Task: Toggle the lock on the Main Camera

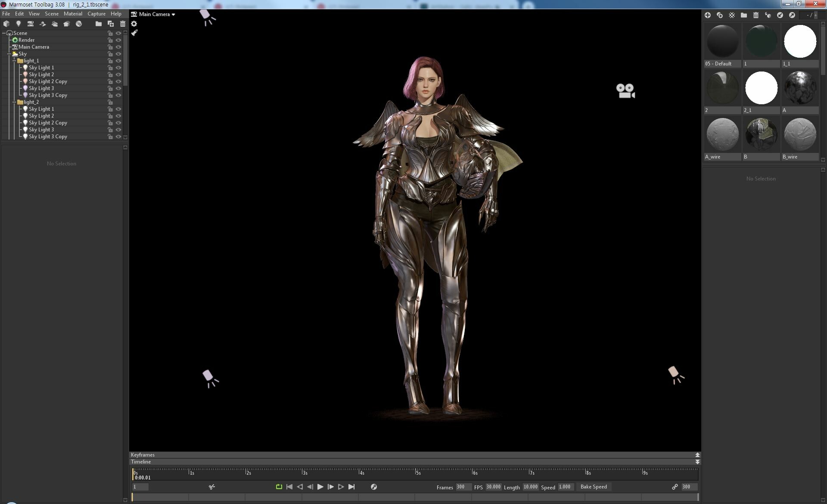Action: coord(110,47)
